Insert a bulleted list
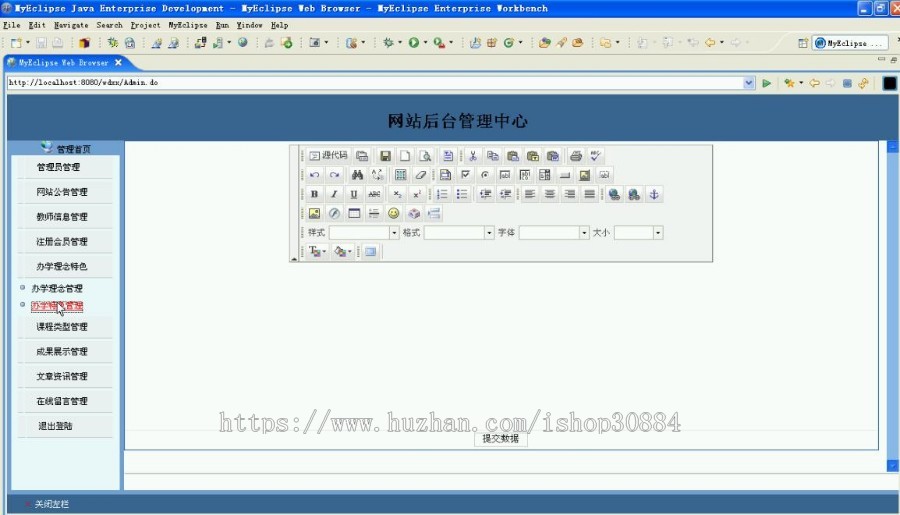The width and height of the screenshot is (900, 515). coord(462,194)
